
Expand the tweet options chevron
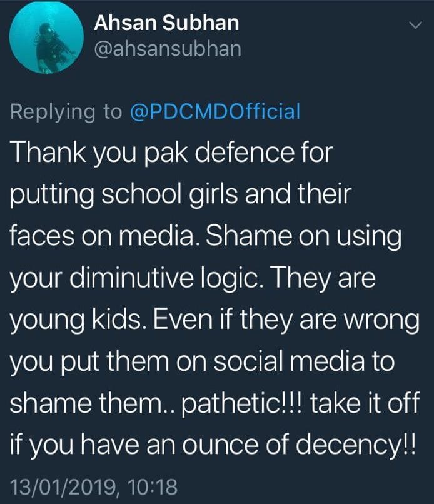415,25
